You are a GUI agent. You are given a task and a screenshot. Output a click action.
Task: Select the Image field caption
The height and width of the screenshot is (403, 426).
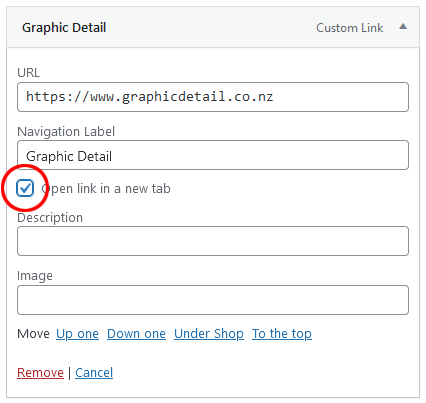click(x=35, y=276)
